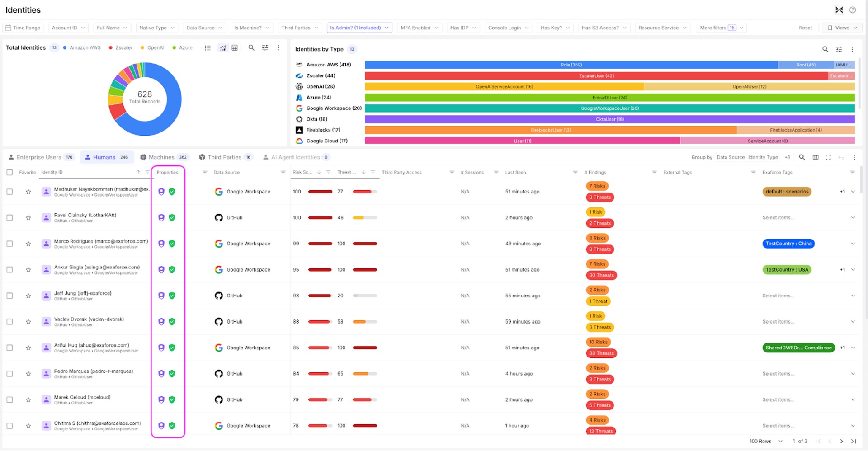Click the ZscalerUser (42) red bar

click(x=597, y=76)
